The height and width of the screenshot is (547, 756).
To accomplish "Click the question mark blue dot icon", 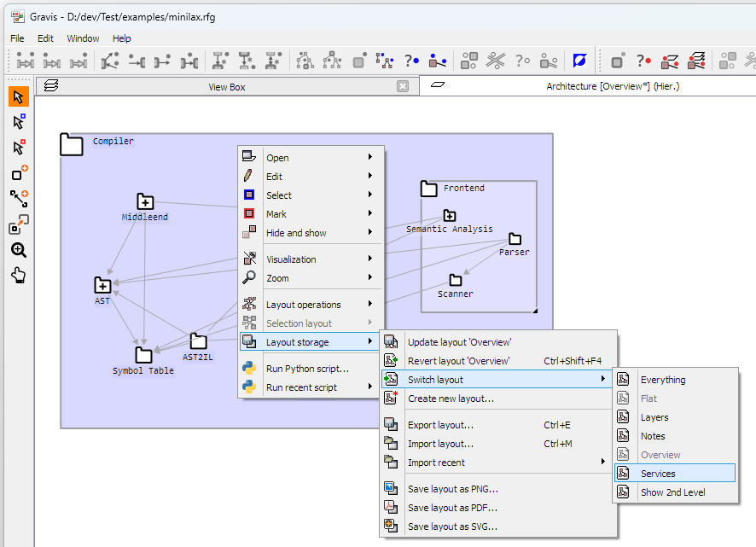I will [x=411, y=61].
